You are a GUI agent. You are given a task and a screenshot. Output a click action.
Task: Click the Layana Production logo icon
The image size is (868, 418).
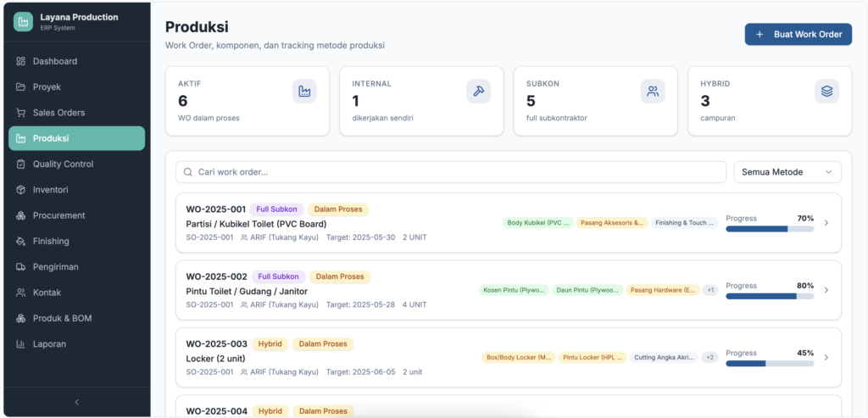[x=23, y=21]
